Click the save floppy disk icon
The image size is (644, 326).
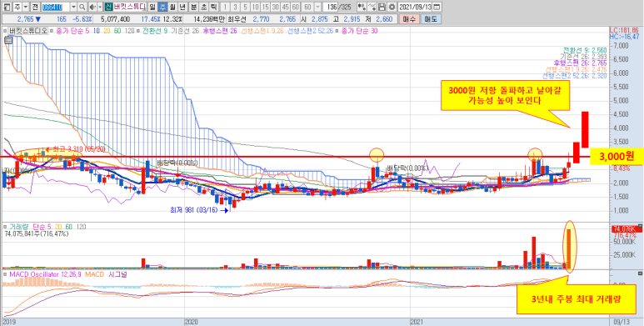click(x=382, y=7)
